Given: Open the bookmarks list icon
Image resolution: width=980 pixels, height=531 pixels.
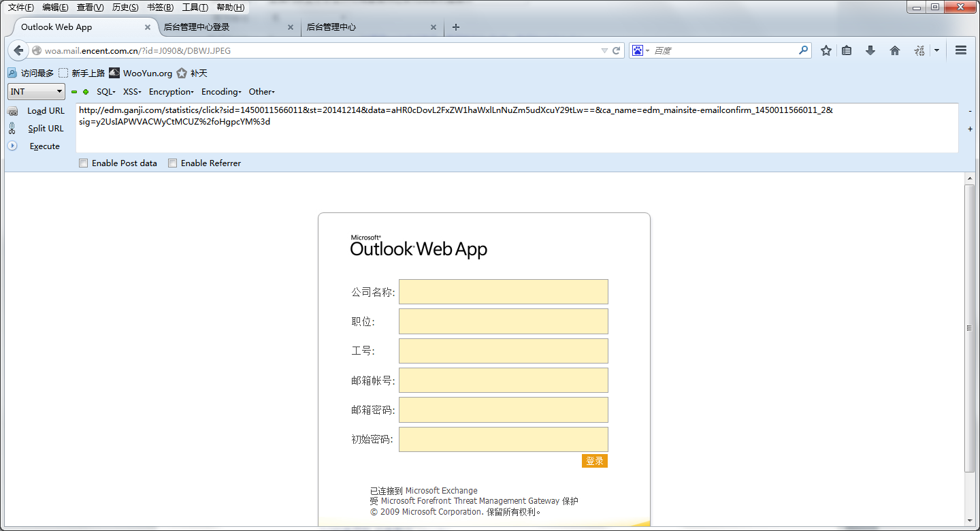Looking at the screenshot, I should tap(847, 50).
